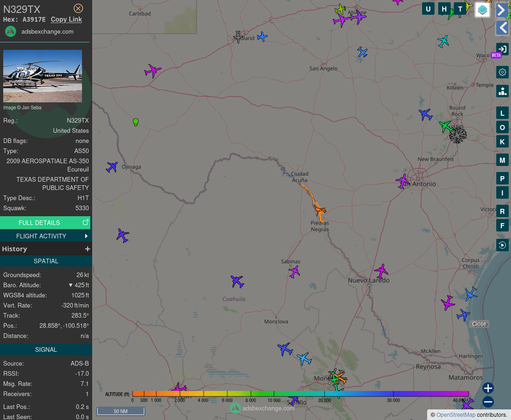This screenshot has height=420, width=511.
Task: Toggle the I button
Action: click(x=502, y=193)
